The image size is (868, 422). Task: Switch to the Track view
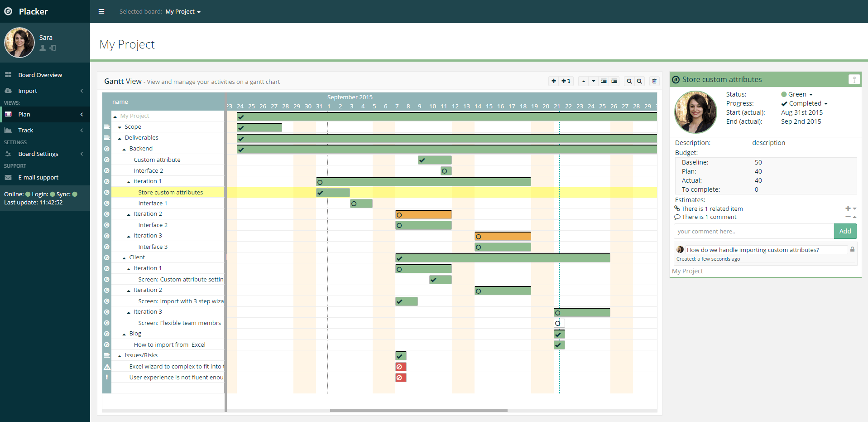25,130
